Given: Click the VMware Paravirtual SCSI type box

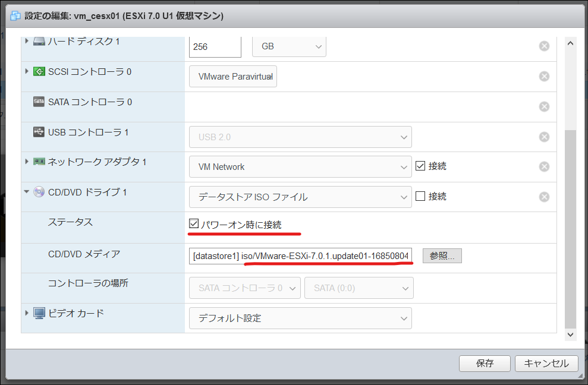Looking at the screenshot, I should point(233,77).
